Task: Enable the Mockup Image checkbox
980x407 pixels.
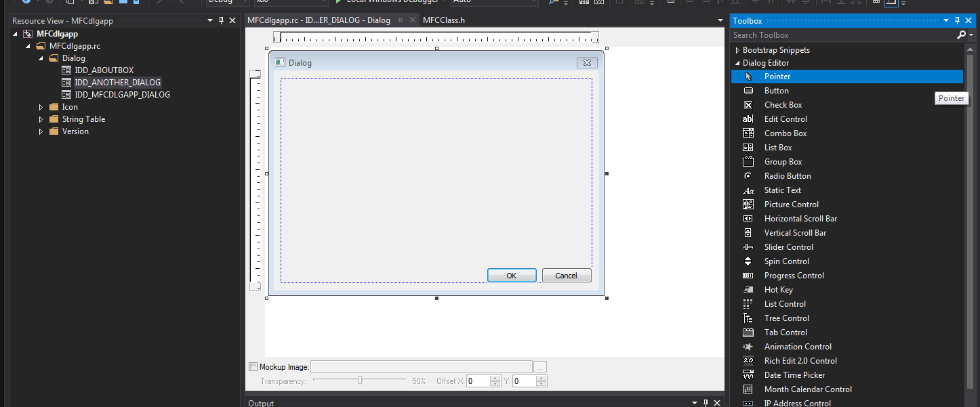Action: point(253,366)
